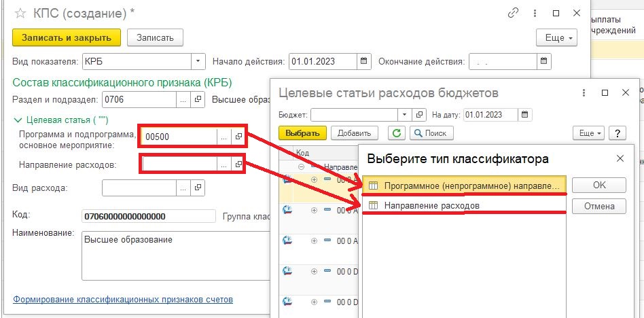Expand second 00 0 A tree row

coord(315,210)
